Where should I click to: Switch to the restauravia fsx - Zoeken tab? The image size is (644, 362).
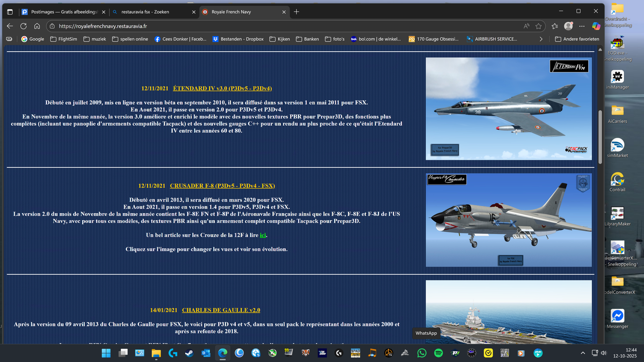(x=153, y=12)
